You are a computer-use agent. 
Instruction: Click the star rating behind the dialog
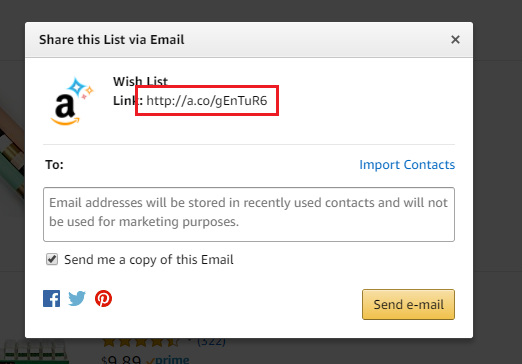(x=141, y=342)
